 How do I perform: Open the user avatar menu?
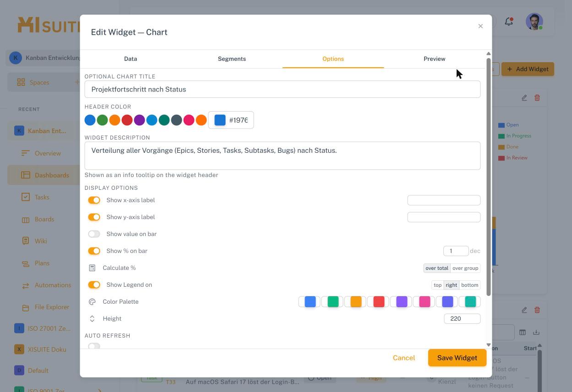(534, 21)
